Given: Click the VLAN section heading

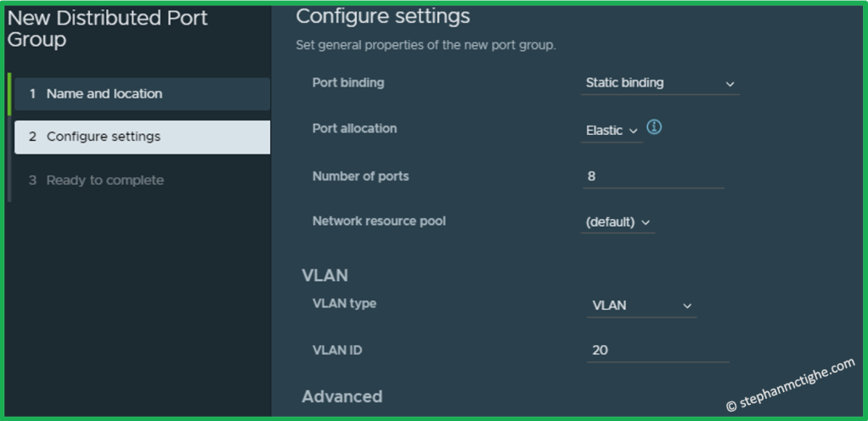Looking at the screenshot, I should 324,275.
